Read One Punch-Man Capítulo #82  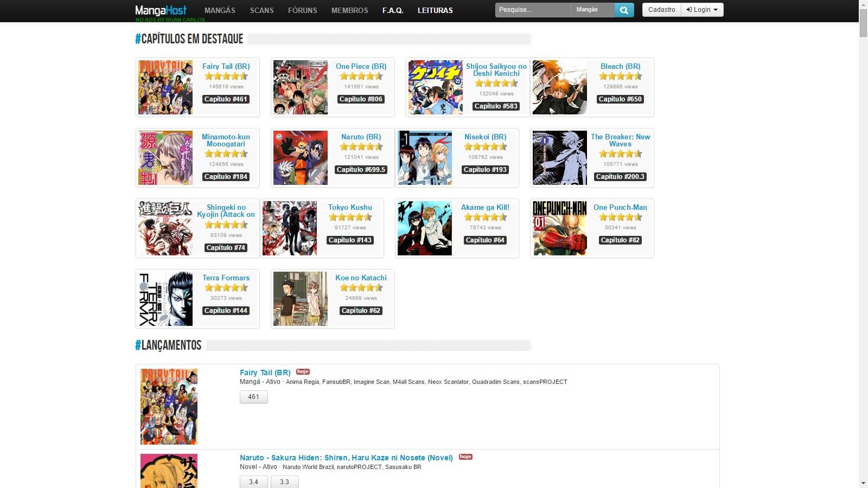pos(620,240)
